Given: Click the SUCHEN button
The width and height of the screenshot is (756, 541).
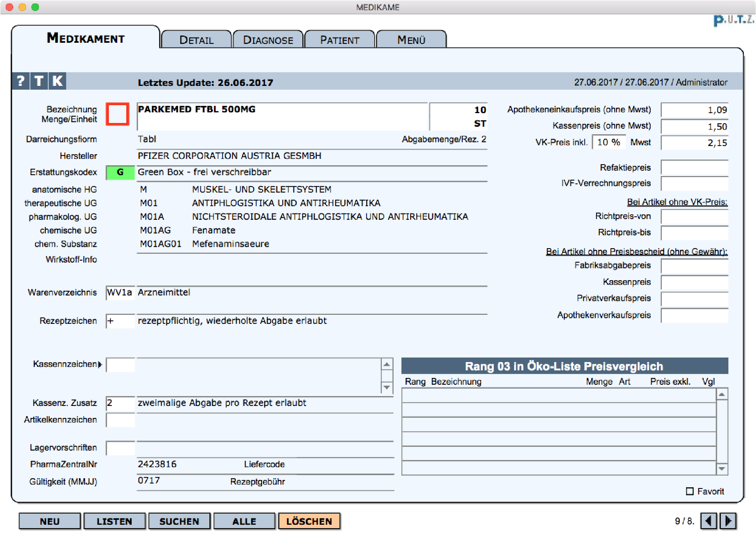Looking at the screenshot, I should (x=179, y=521).
